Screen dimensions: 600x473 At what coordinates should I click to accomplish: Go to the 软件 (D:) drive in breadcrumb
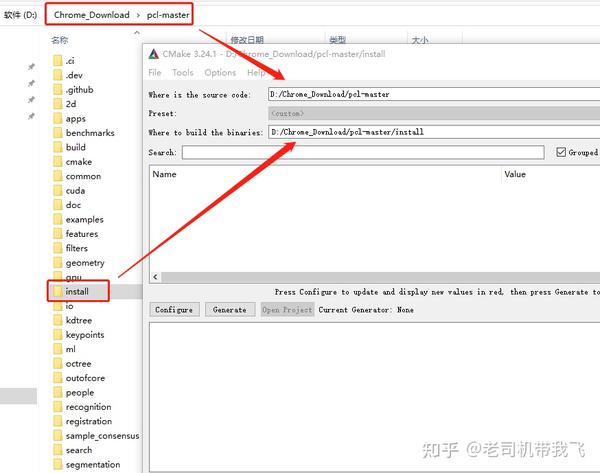[20, 15]
